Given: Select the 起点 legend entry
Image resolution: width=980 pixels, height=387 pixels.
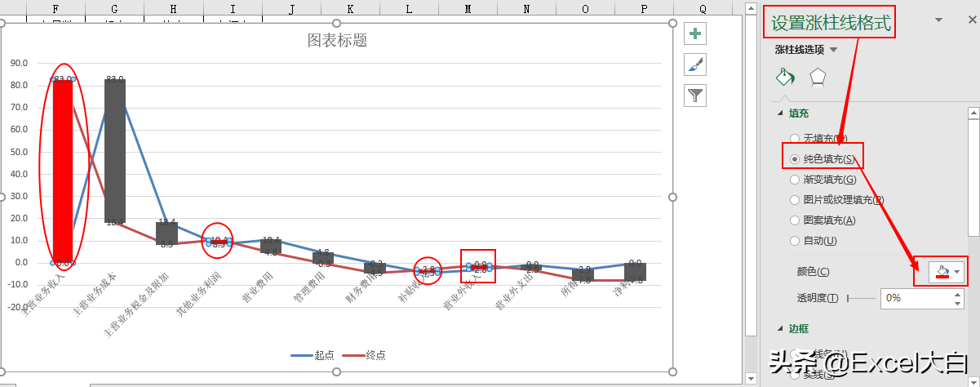Looking at the screenshot, I should 313,355.
